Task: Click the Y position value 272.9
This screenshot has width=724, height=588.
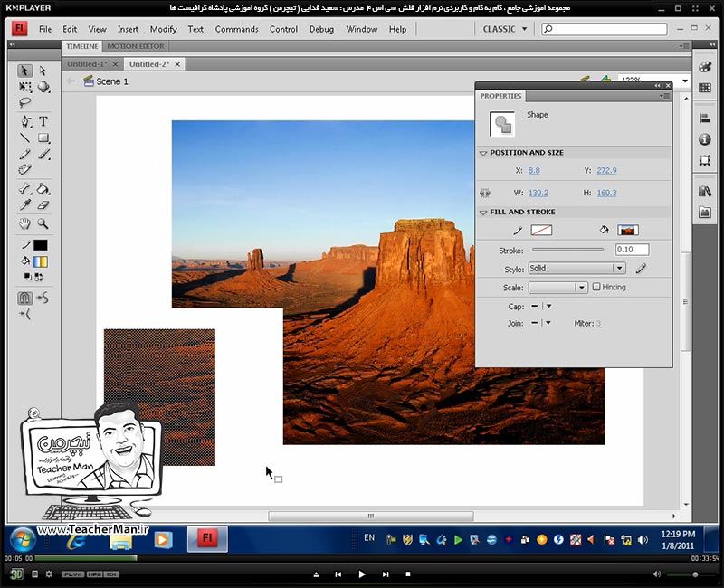Action: pyautogui.click(x=606, y=170)
